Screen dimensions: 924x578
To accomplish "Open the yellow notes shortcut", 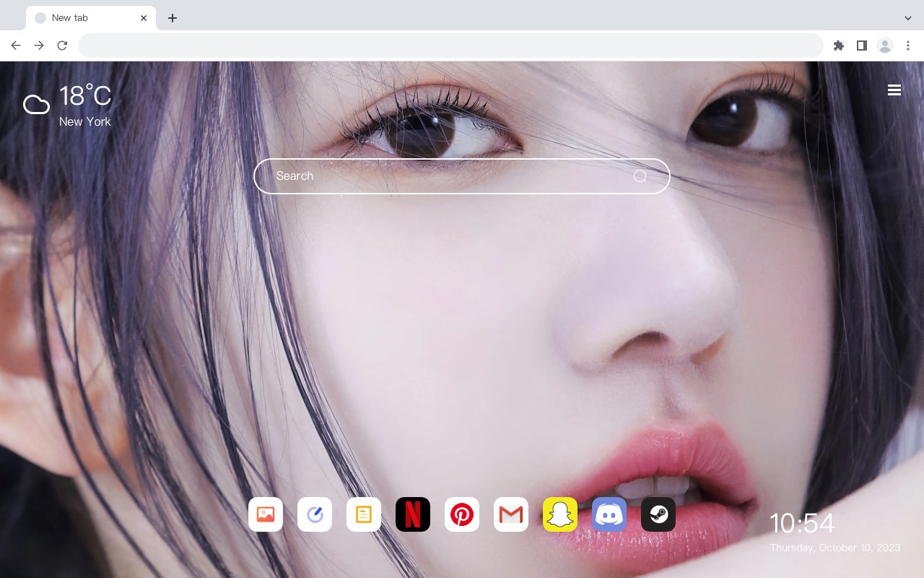I will [x=364, y=514].
